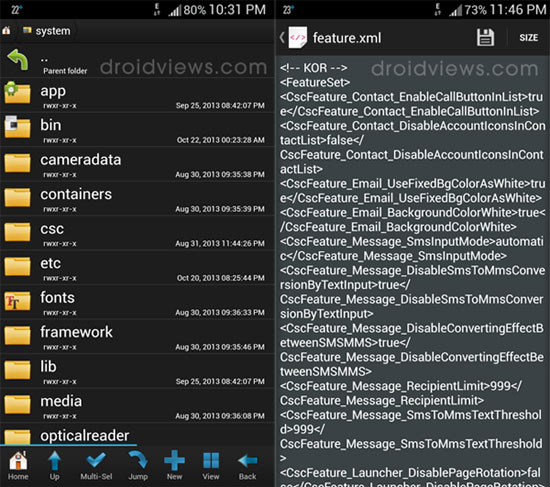This screenshot has height=487, width=550.
Task: Tap the 11:46 PM clock in status bar
Action: pyautogui.click(x=518, y=9)
